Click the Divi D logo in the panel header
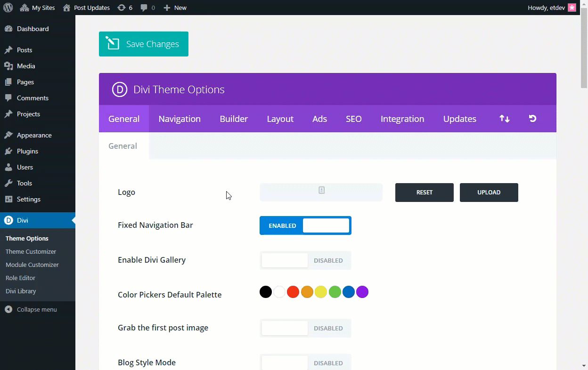This screenshot has width=588, height=370. tap(119, 89)
